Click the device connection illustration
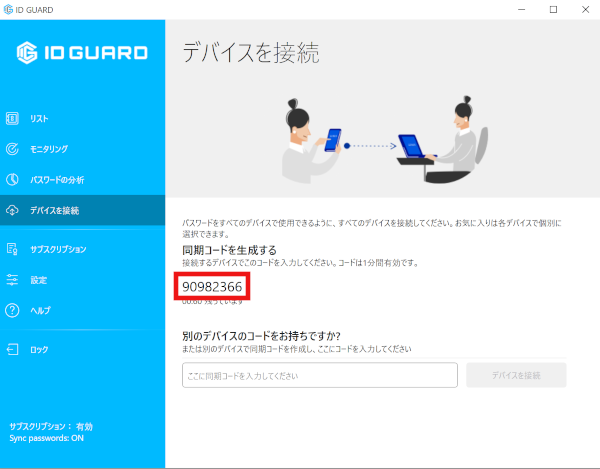Viewport: 600px width, 469px height. [x=385, y=140]
